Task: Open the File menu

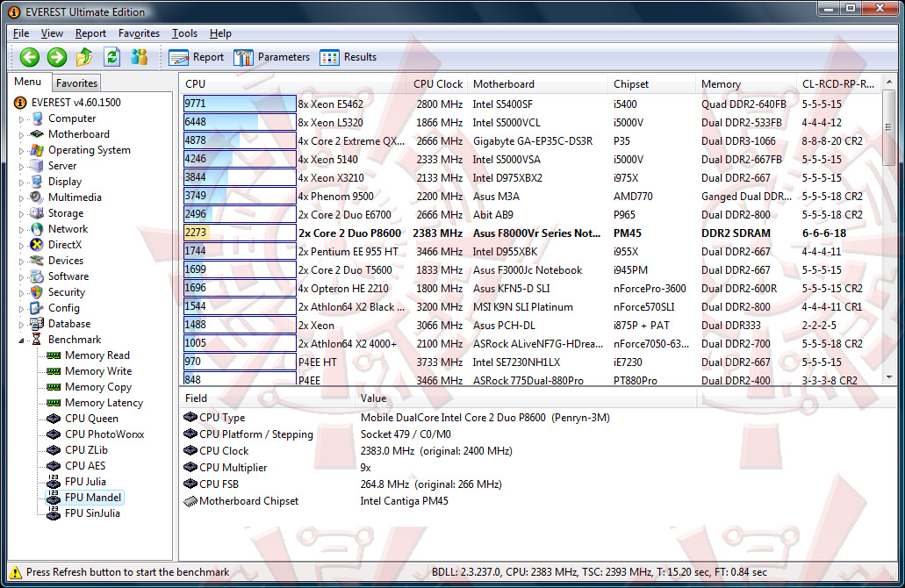Action: click(x=21, y=33)
